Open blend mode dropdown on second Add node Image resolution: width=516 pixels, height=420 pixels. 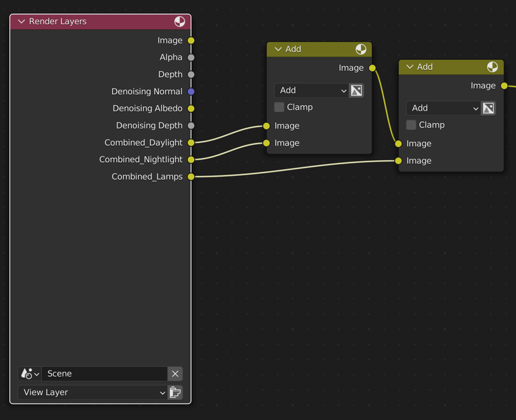point(444,109)
